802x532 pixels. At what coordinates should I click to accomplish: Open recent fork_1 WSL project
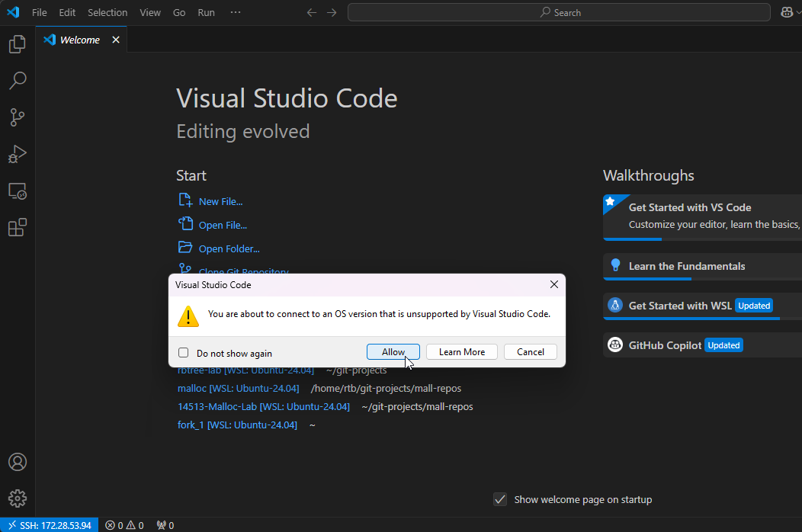pos(237,425)
